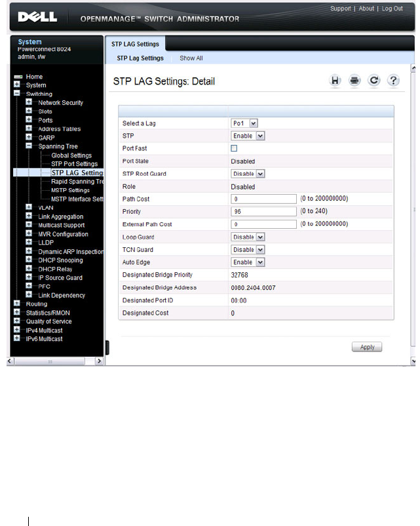Expand the GARP node
The image size is (420, 526).
point(29,137)
